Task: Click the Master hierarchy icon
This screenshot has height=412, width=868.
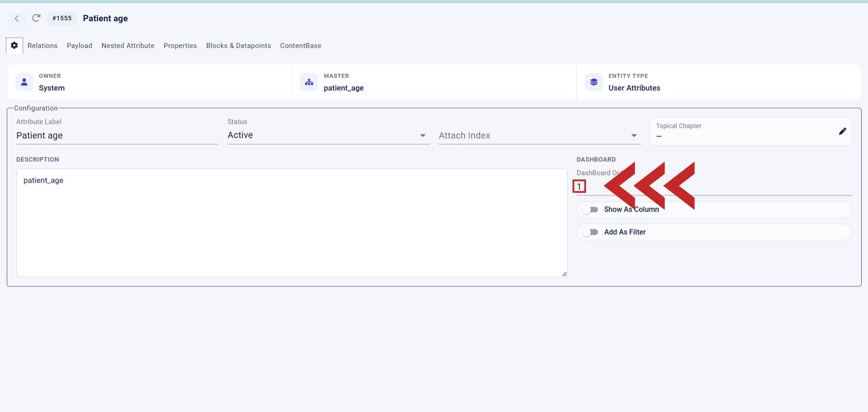Action: pyautogui.click(x=309, y=82)
